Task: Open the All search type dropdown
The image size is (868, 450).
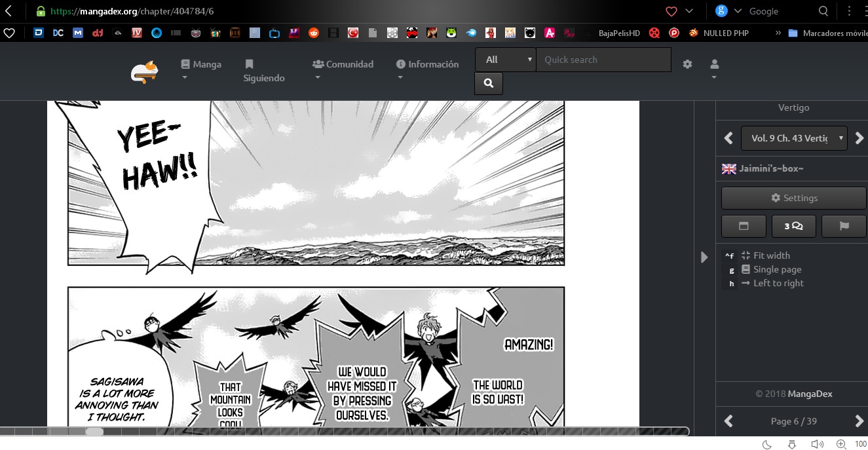Action: pos(505,60)
